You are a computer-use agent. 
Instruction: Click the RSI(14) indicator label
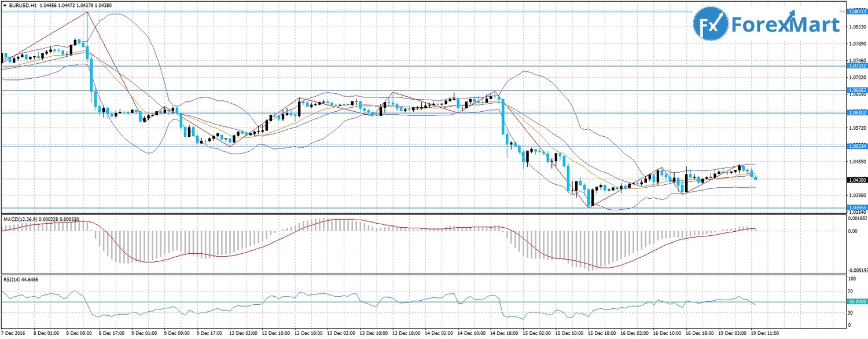(x=12, y=279)
